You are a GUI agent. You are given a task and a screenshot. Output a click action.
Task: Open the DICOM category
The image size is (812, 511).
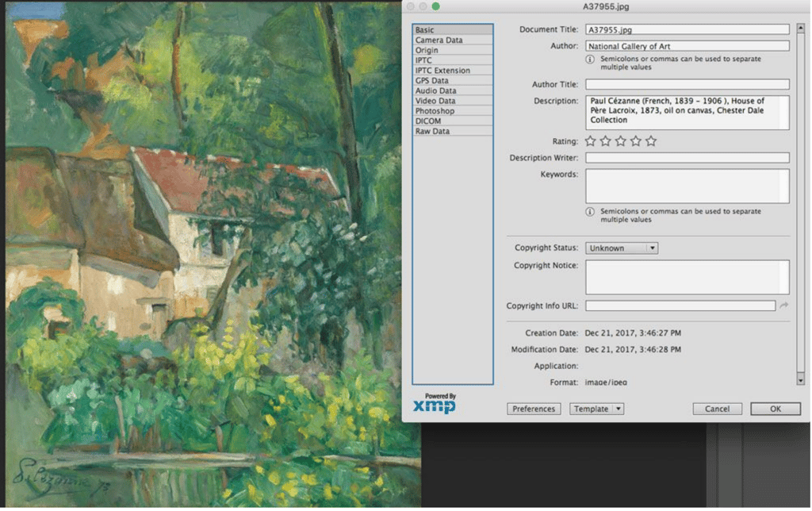pyautogui.click(x=453, y=121)
